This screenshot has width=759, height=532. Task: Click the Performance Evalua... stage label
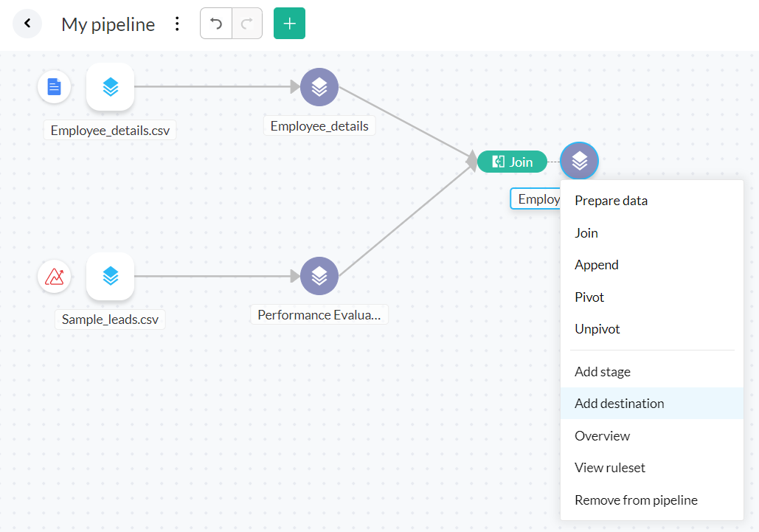tap(319, 314)
